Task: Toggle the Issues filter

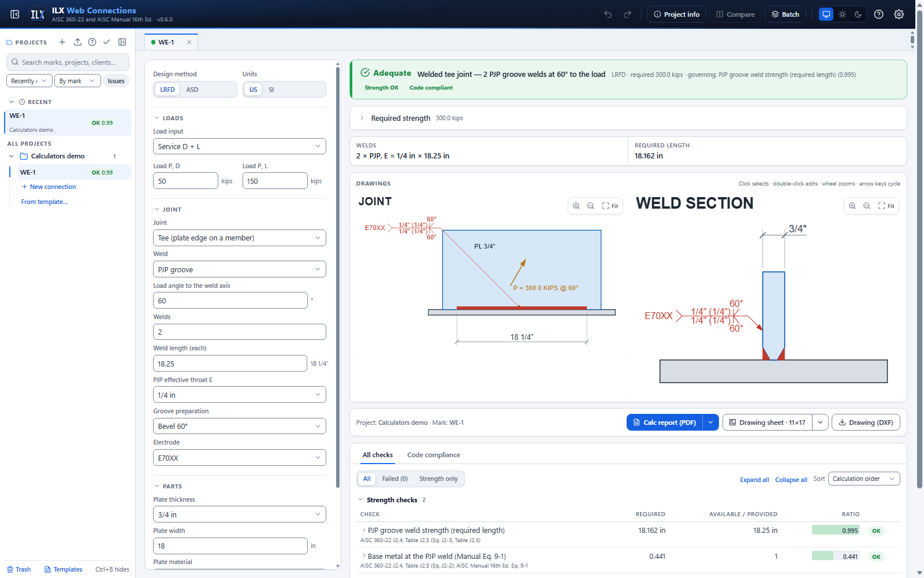Action: click(x=116, y=81)
